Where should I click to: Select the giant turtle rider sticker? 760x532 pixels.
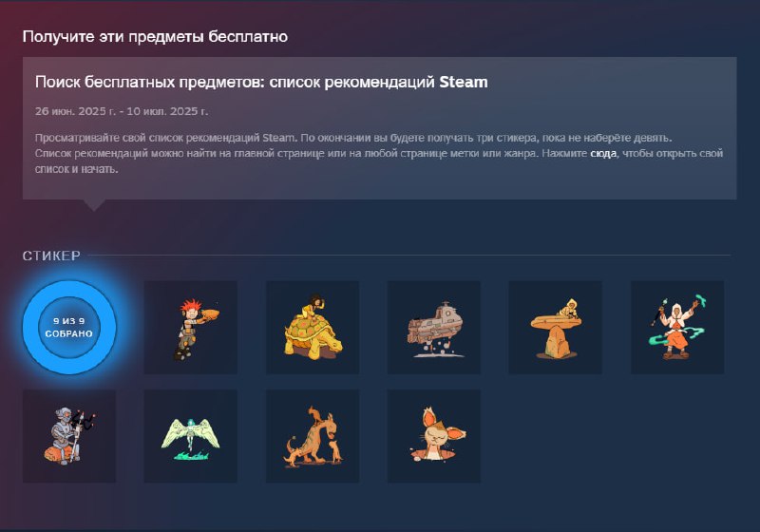[x=313, y=327]
